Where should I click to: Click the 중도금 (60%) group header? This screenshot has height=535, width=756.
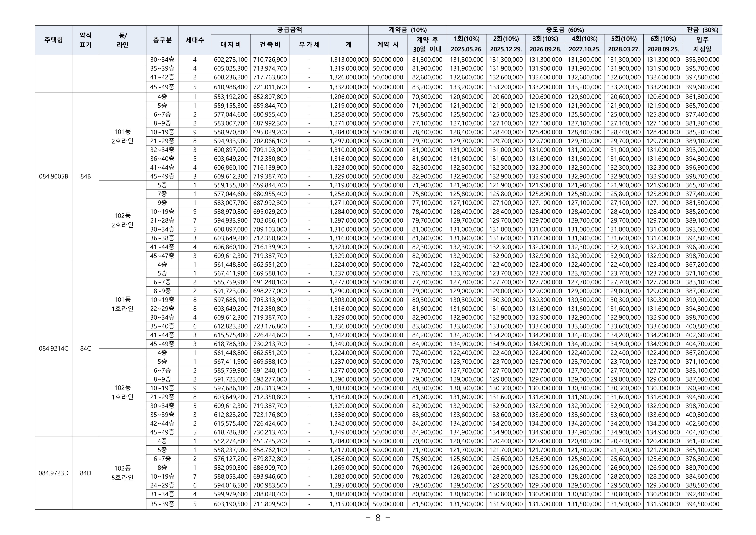pyautogui.click(x=565, y=30)
